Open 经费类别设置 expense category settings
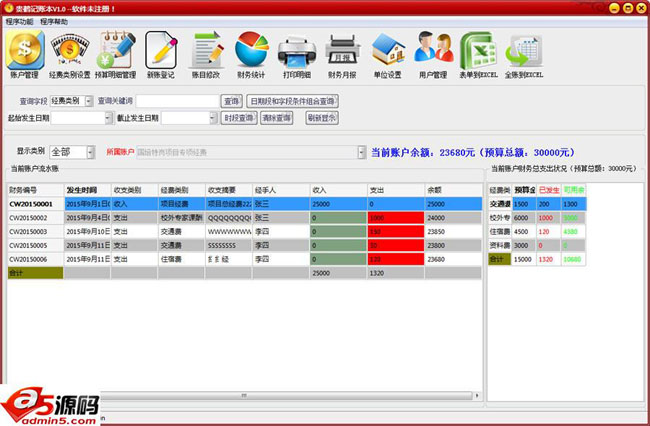 [x=70, y=54]
